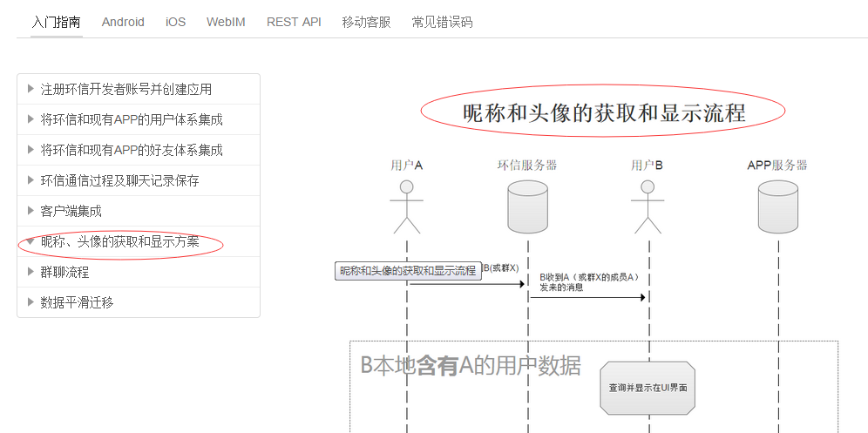Expand arrow beside 注册环信开发者账号并创建应用
Image resolution: width=868 pixels, height=433 pixels.
31,89
